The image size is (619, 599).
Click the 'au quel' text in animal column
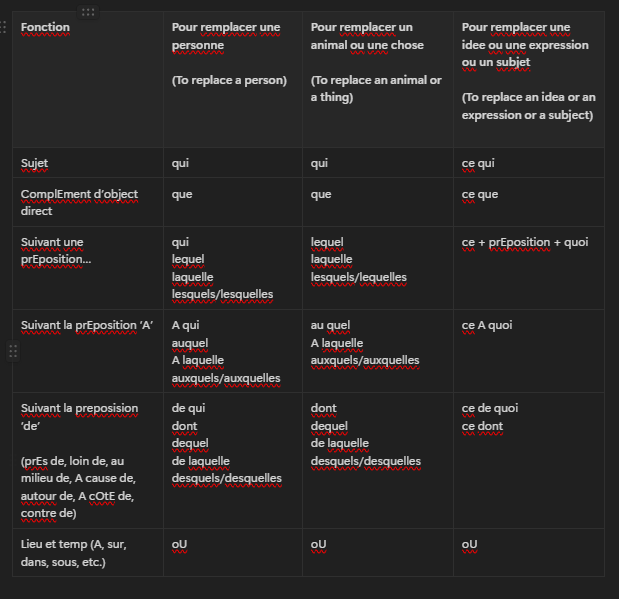[x=331, y=326]
